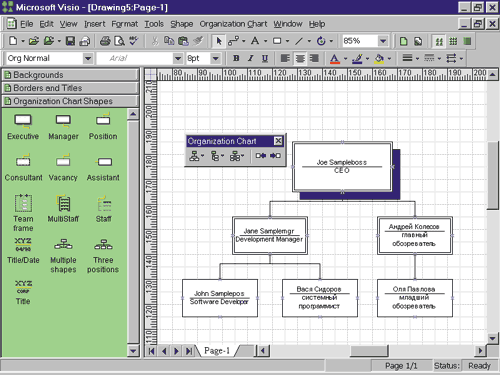The height and width of the screenshot is (375, 500).
Task: Expand the Org Normal style dropdown
Action: [x=88, y=58]
